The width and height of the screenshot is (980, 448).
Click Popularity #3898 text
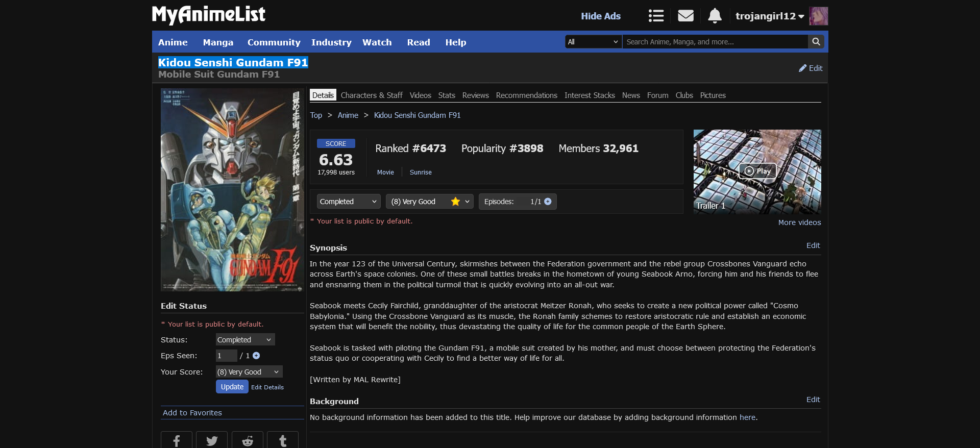coord(502,148)
